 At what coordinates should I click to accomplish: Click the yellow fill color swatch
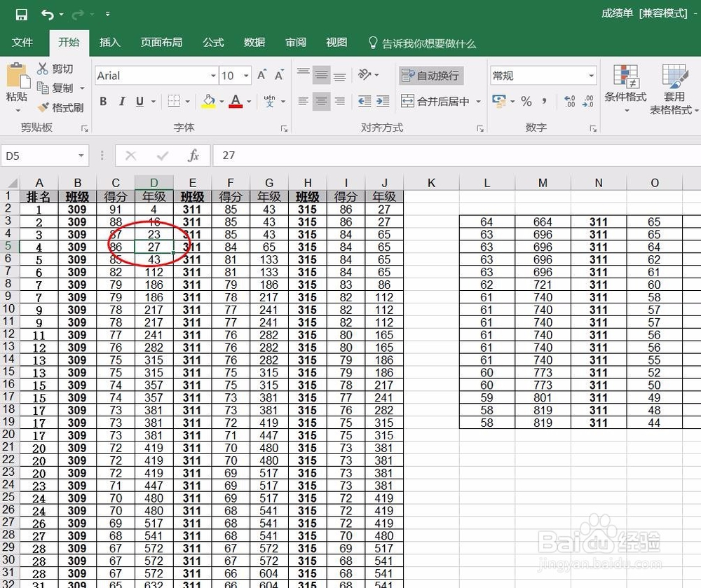pos(208,106)
